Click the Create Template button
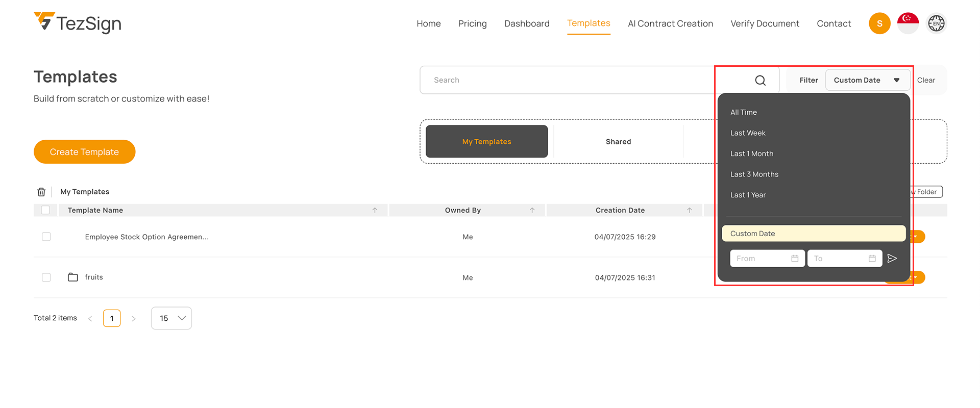980x408 pixels. (84, 152)
